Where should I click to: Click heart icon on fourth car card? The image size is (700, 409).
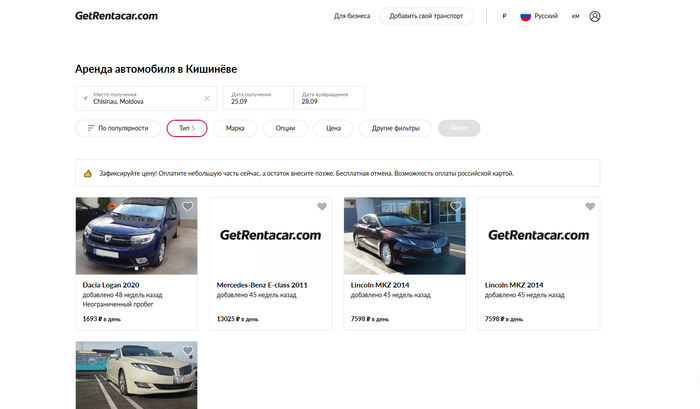[x=590, y=207]
